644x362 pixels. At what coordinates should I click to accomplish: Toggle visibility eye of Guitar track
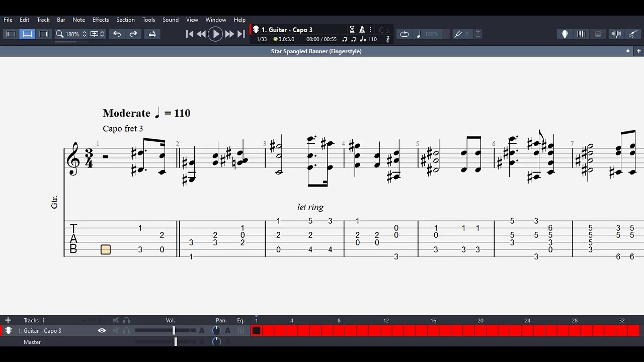coord(102,330)
